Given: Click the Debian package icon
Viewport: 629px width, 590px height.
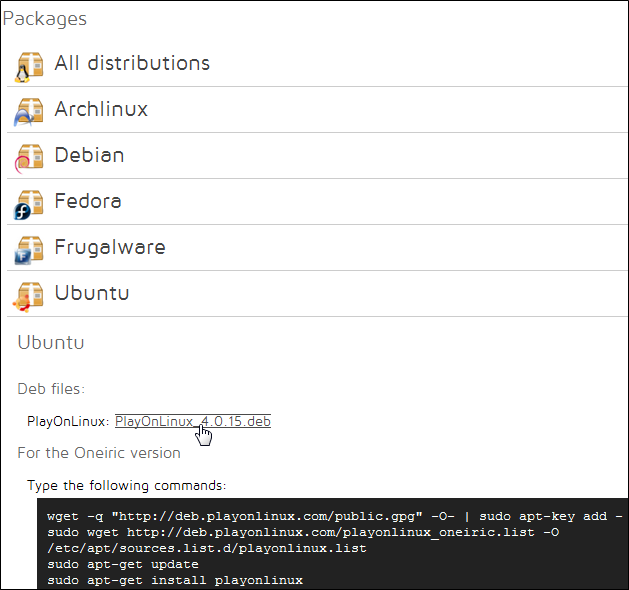Looking at the screenshot, I should (30, 157).
